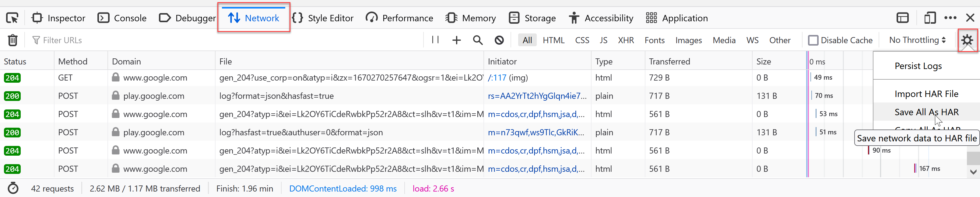Clear network log with trash icon
Screen dimensions: 980x197
[x=12, y=40]
